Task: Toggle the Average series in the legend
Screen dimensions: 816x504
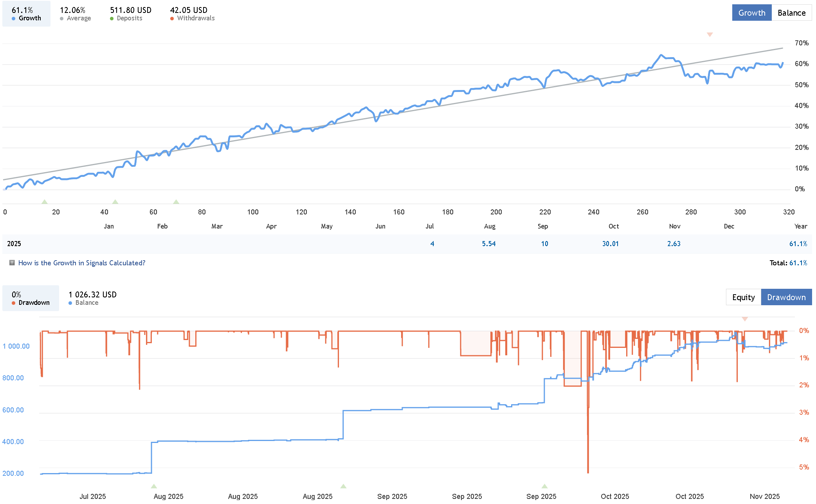Action: pyautogui.click(x=75, y=14)
